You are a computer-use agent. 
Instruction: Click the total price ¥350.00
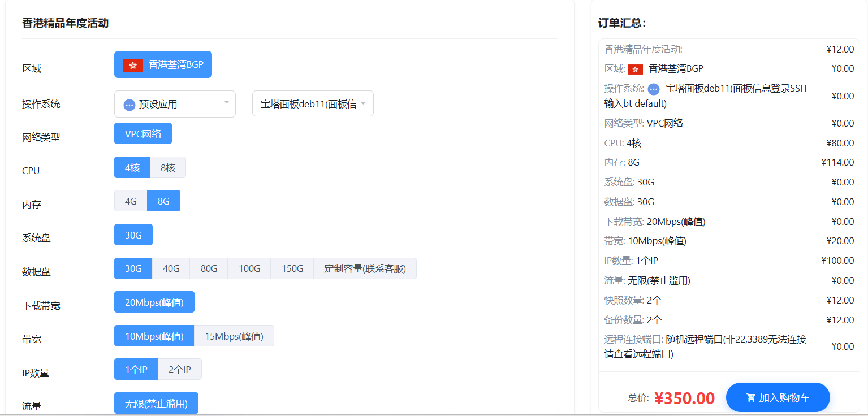coord(684,398)
